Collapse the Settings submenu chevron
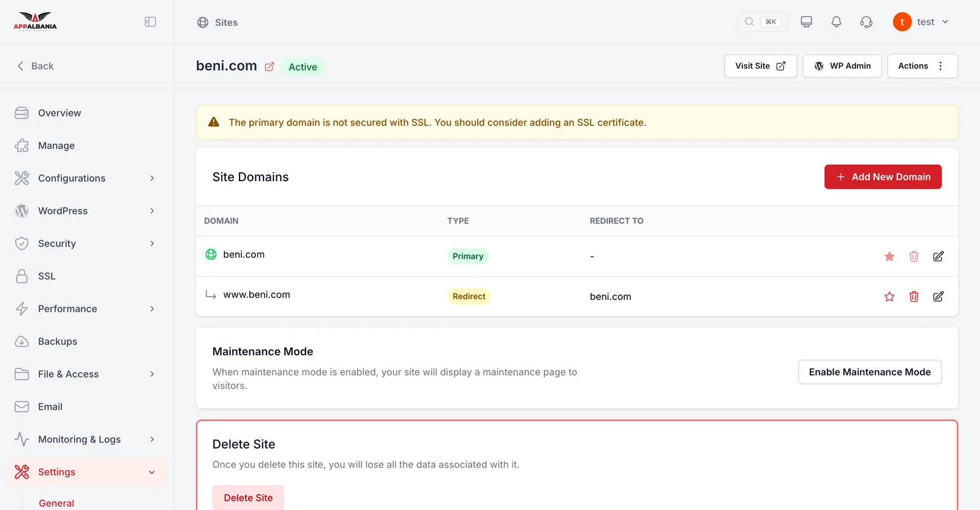Viewport: 980px width, 510px height. coord(152,472)
